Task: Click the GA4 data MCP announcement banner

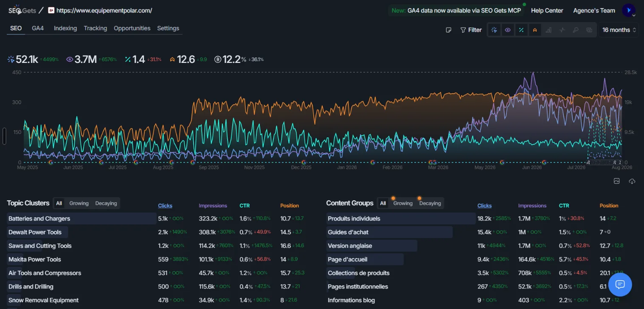Action: [x=456, y=11]
